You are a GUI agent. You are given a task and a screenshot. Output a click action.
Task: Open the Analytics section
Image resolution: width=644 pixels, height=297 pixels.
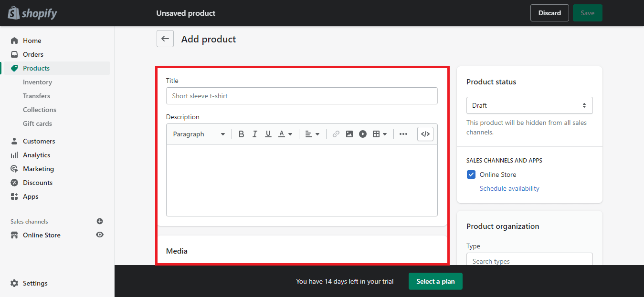(36, 154)
